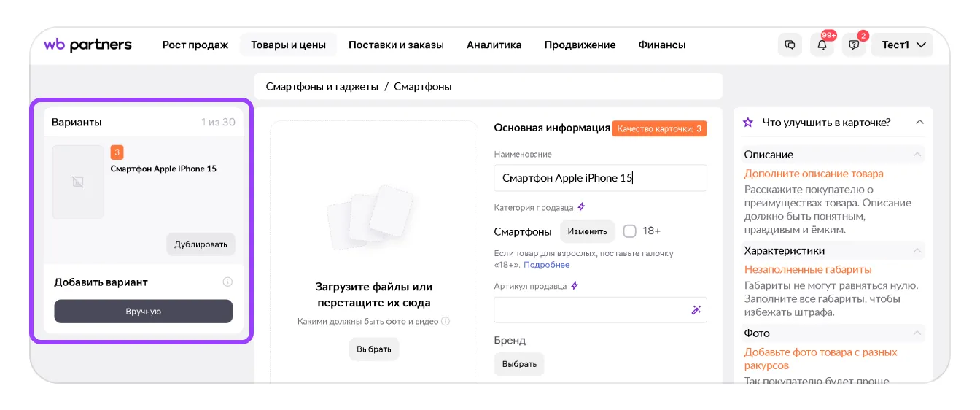The image size is (980, 410).
Task: Click info icon next to Добавить вариант
Action: click(227, 282)
